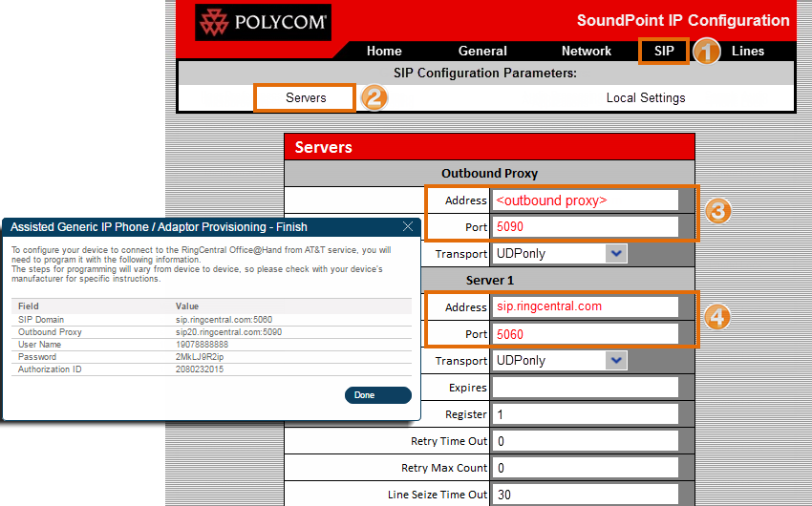Image resolution: width=812 pixels, height=506 pixels.
Task: Click the Servers red section header
Action: tap(489, 147)
